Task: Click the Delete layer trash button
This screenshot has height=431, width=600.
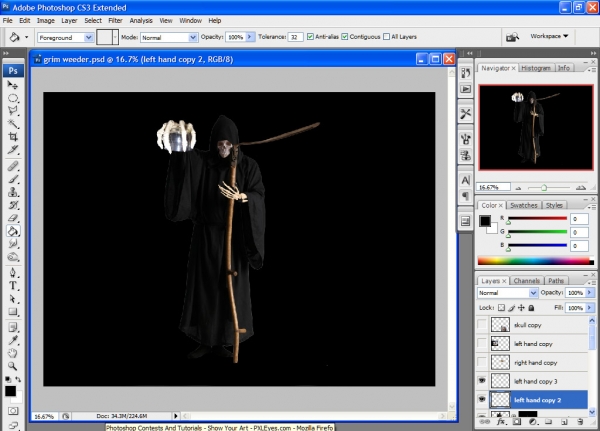Action: 580,422
